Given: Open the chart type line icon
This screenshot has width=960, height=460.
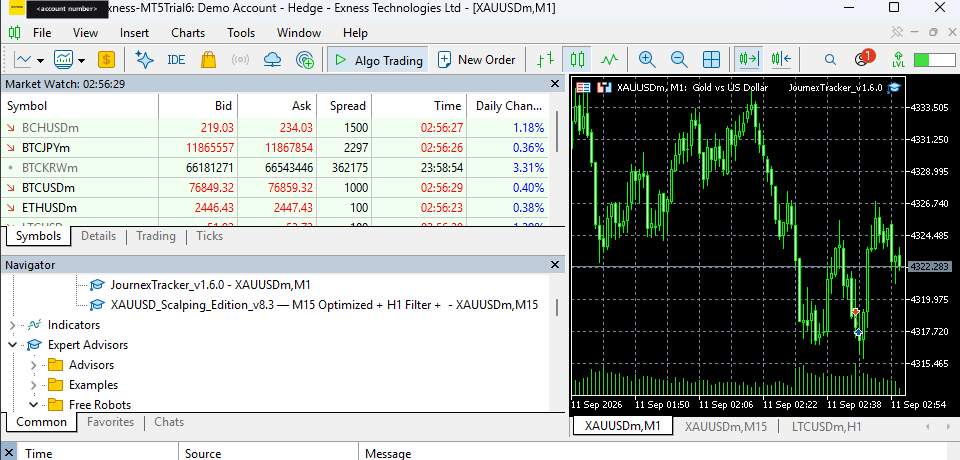Looking at the screenshot, I should pos(23,60).
